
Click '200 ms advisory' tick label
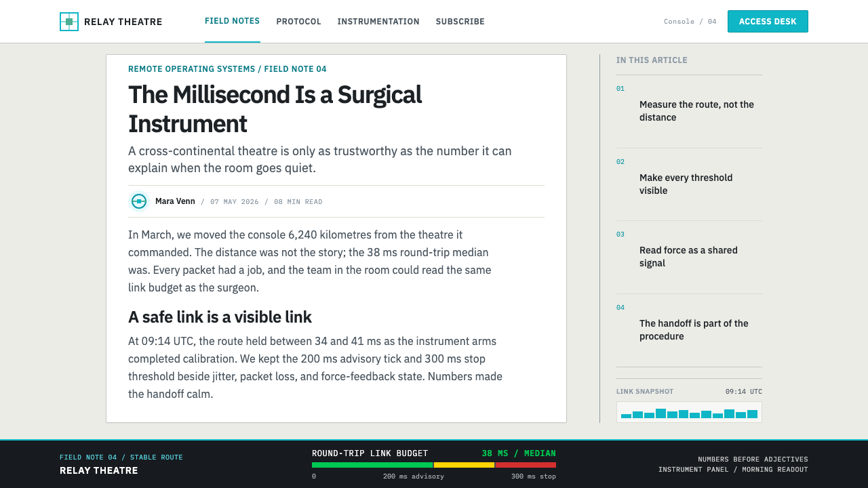point(414,476)
